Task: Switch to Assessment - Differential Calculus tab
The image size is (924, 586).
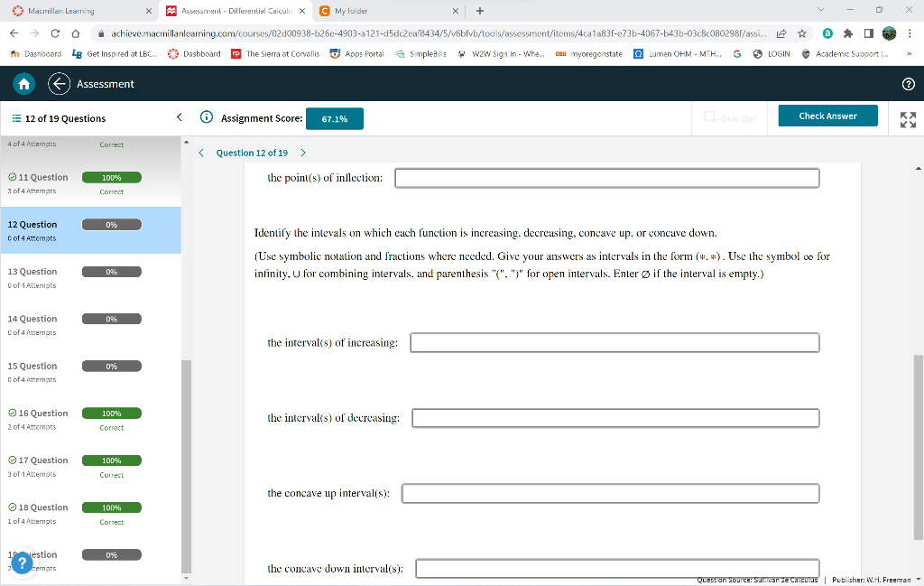Action: click(x=236, y=11)
